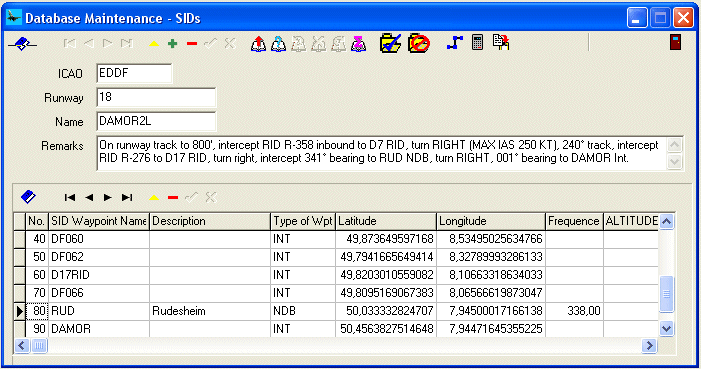Click the Remarks scrollbar up arrow
Image resolution: width=701 pixels, height=369 pixels.
pyautogui.click(x=674, y=145)
